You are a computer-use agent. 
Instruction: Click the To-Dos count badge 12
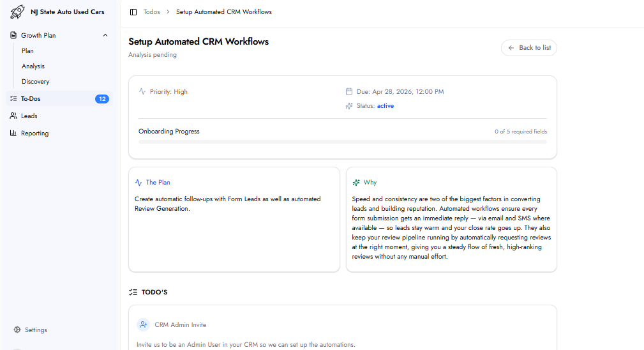(x=102, y=99)
